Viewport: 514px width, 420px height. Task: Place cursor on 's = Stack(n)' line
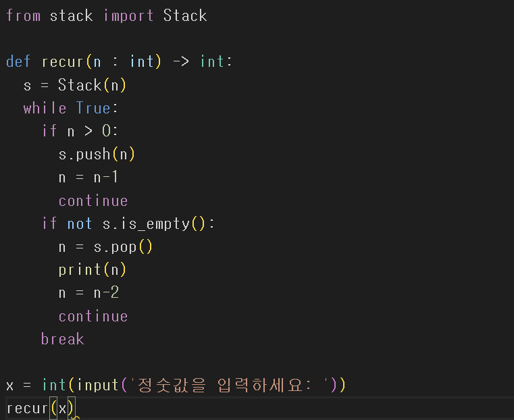click(x=75, y=85)
